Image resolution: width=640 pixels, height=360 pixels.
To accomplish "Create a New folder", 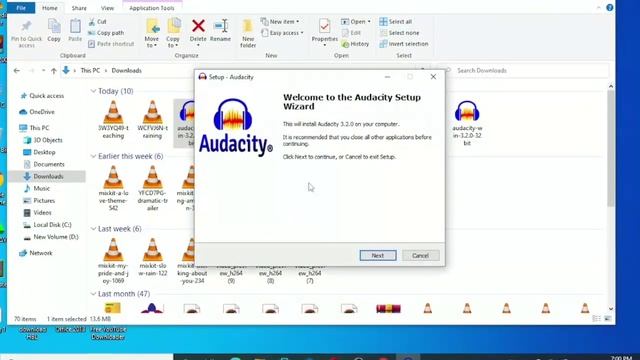I will 248,33.
